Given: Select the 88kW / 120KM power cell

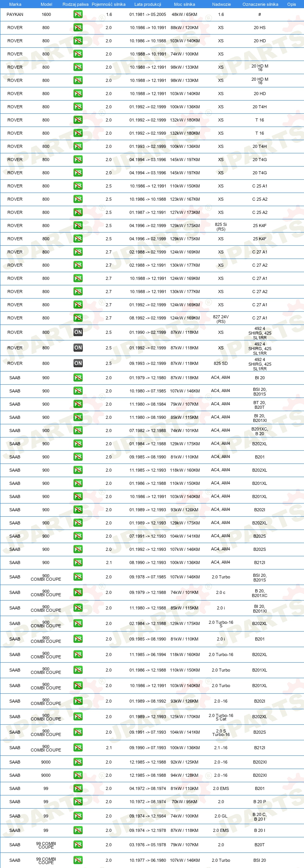Looking at the screenshot, I should pos(185,28).
